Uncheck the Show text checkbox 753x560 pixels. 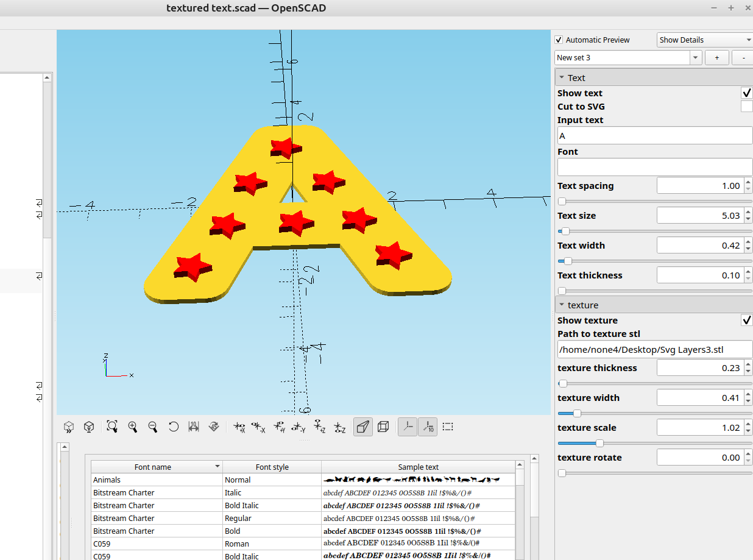[746, 93]
